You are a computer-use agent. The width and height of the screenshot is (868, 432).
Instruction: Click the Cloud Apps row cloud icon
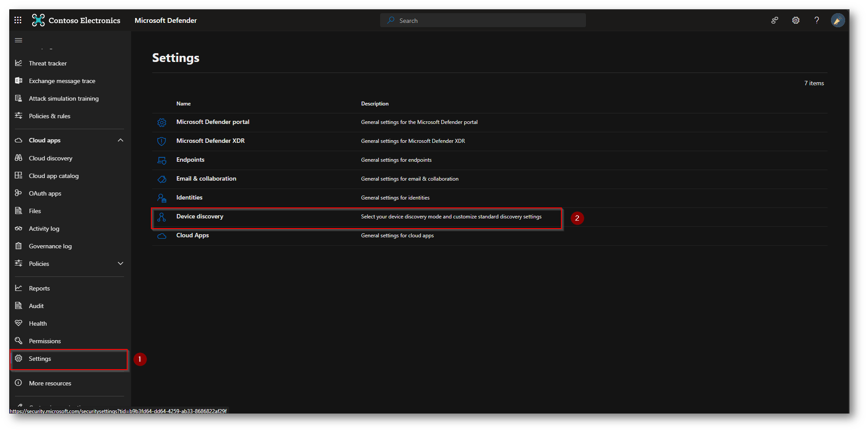coord(162,236)
